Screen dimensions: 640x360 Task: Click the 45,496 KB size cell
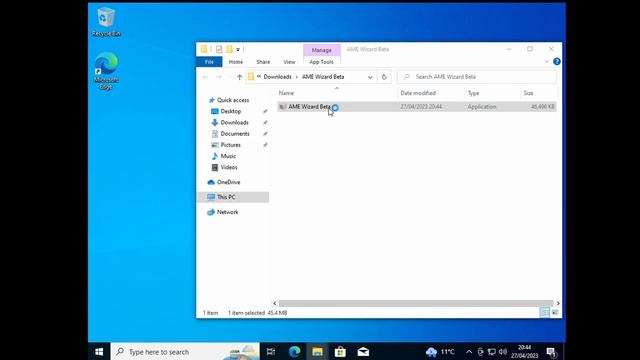[542, 107]
